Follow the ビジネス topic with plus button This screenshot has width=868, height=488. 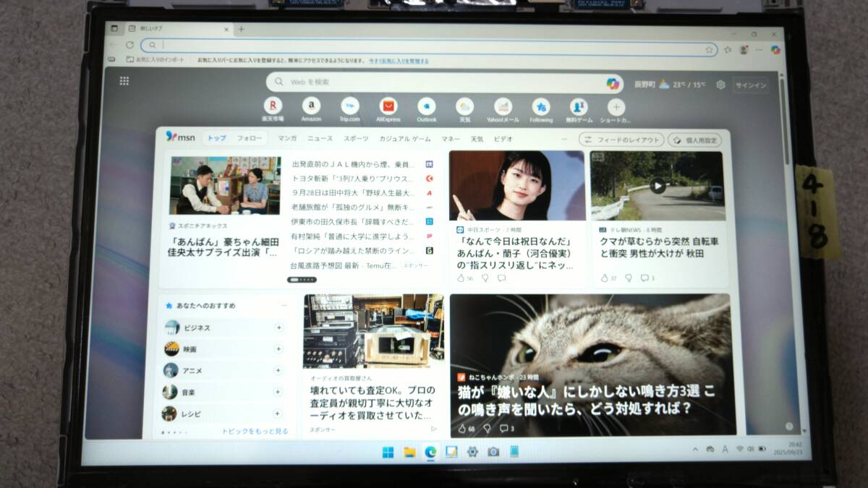click(278, 328)
